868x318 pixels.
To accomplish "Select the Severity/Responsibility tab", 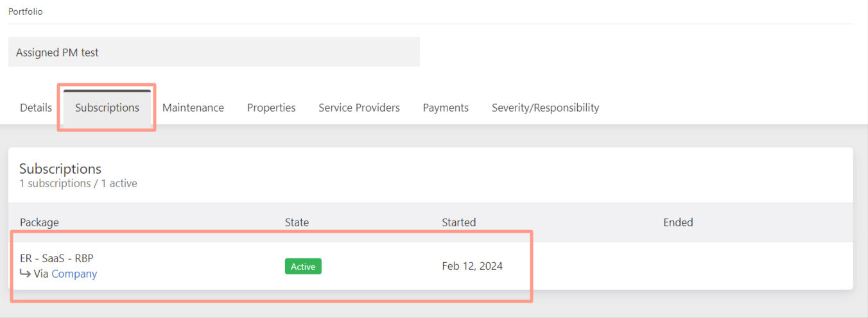I will [546, 108].
